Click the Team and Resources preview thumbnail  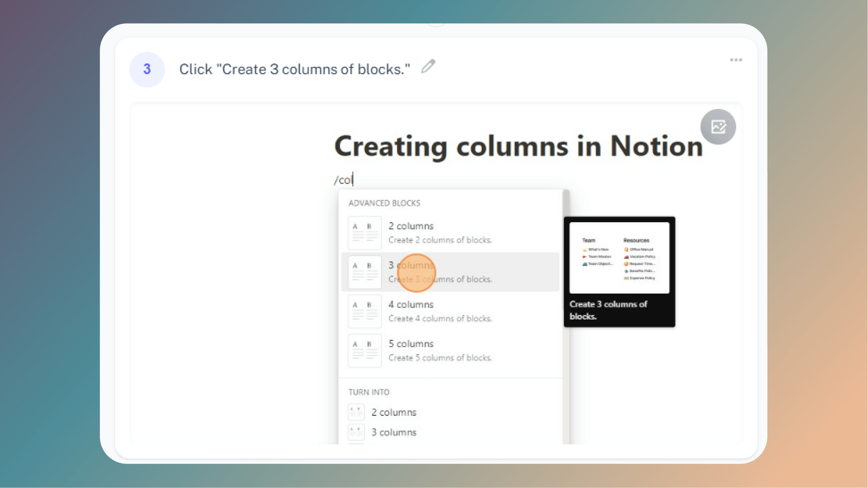click(x=619, y=258)
